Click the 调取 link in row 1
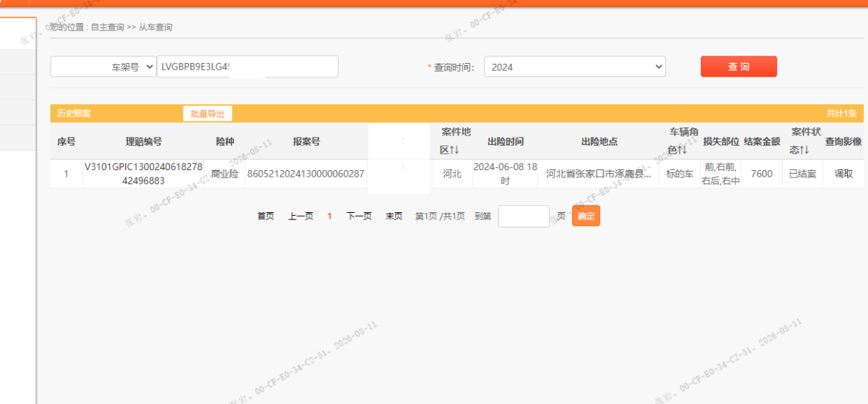 coord(843,174)
